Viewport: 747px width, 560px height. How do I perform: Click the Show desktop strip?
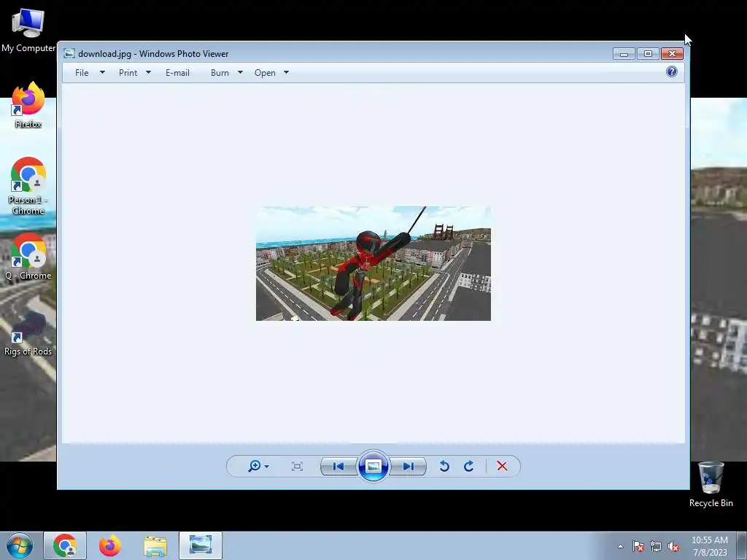(x=742, y=546)
